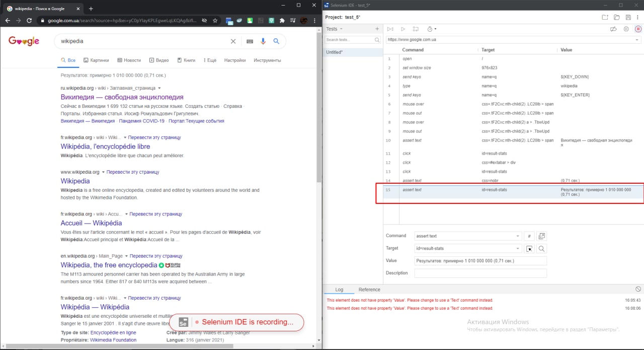The height and width of the screenshot is (350, 644).
Task: Open Wikipedia, the free encyclopedia result
Action: click(109, 265)
